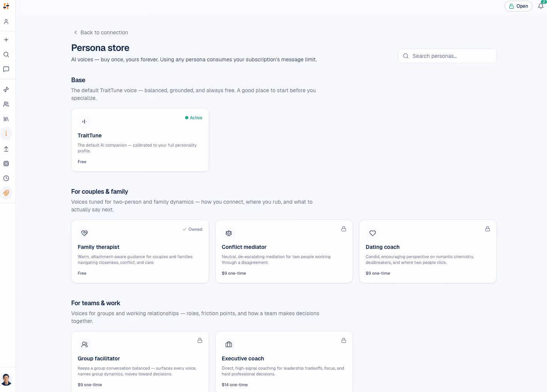This screenshot has width=547, height=392.
Task: Click the user avatar photo at bottom left
Action: 6,380
